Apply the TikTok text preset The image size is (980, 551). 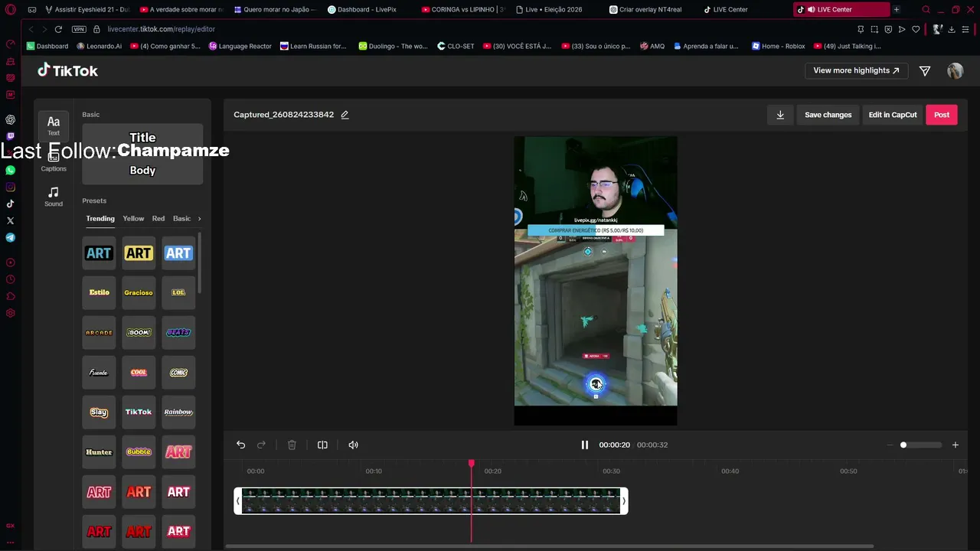(x=139, y=412)
